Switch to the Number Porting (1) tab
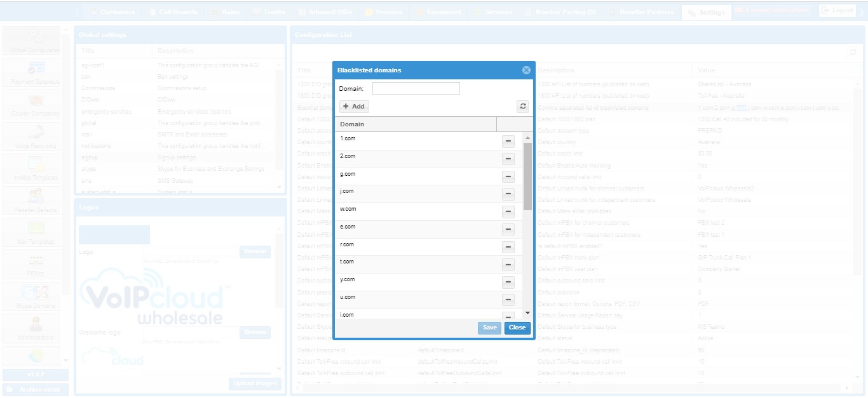 (560, 12)
